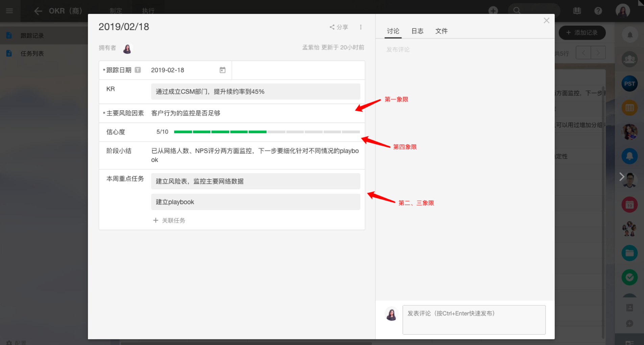Click the blue notification bell icon
The image size is (644, 345).
(x=629, y=156)
